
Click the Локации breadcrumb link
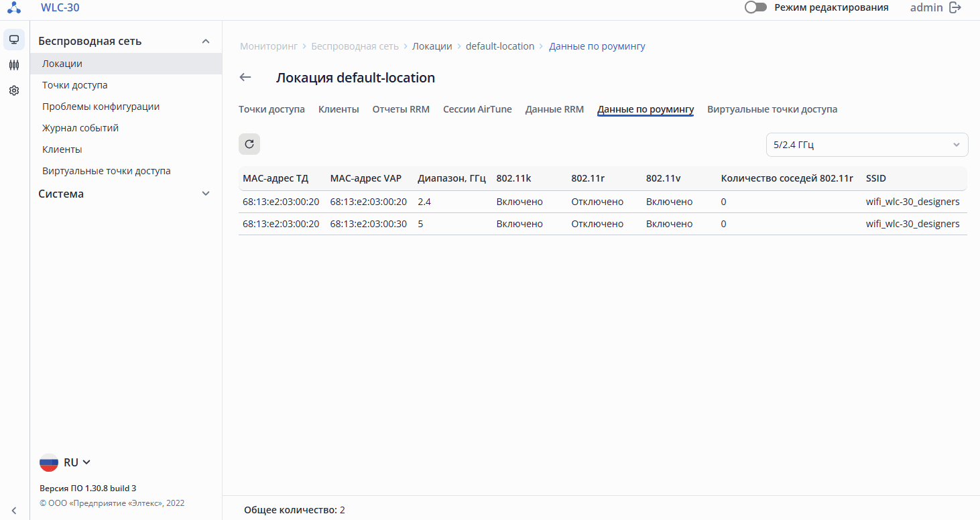[x=432, y=46]
